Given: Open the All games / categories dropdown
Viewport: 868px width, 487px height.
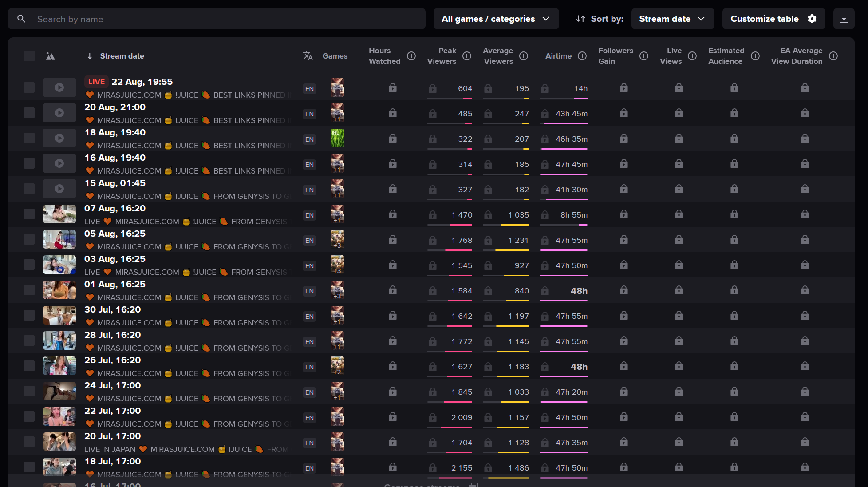Looking at the screenshot, I should [496, 19].
